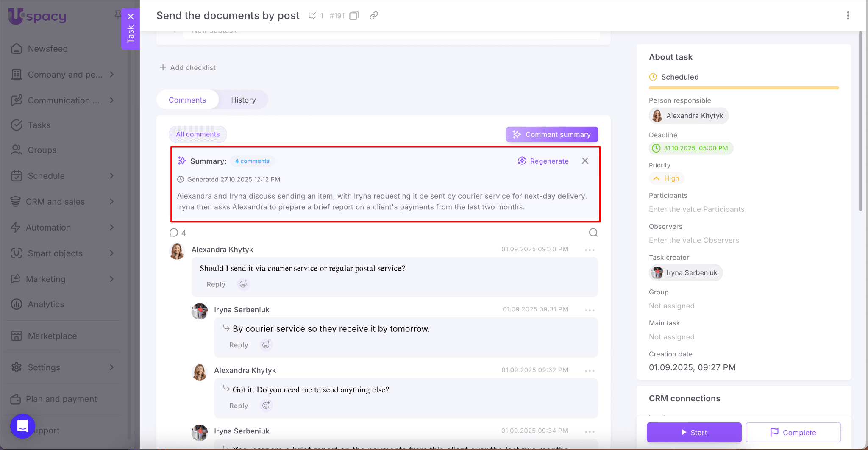Copy task link using chain icon

click(373, 16)
